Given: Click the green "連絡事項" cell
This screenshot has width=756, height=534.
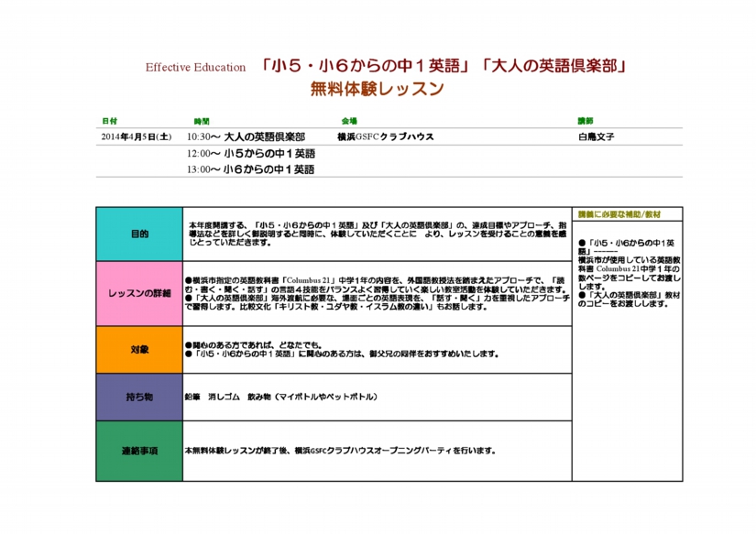Looking at the screenshot, I should [x=139, y=451].
